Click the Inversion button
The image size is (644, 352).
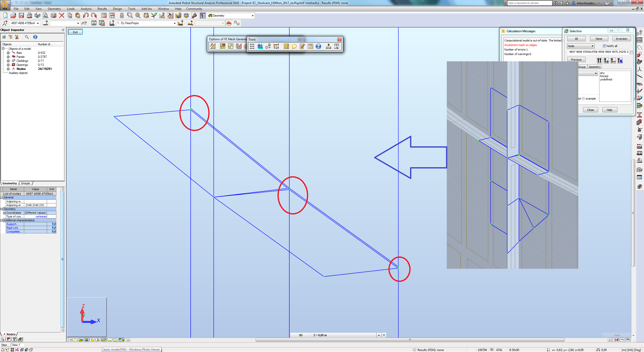click(x=622, y=39)
